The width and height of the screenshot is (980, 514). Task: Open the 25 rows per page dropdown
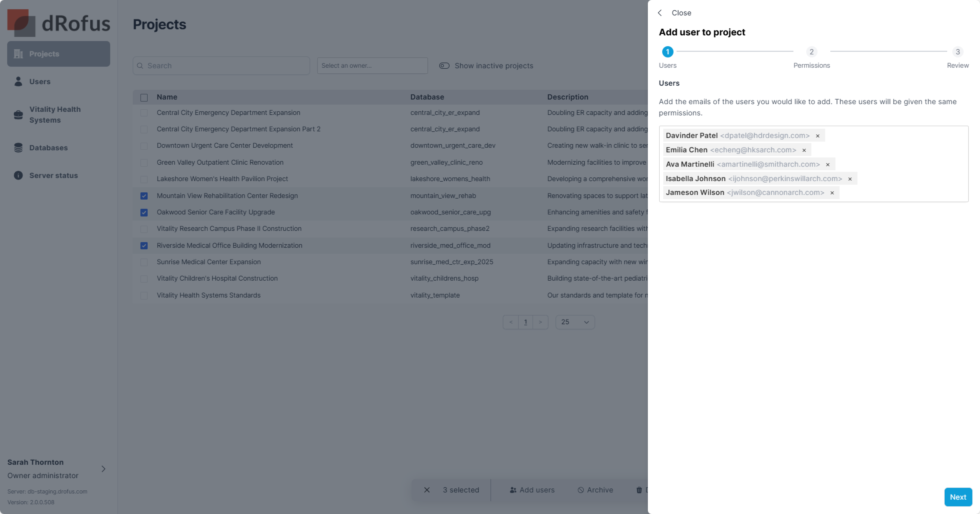pos(575,322)
